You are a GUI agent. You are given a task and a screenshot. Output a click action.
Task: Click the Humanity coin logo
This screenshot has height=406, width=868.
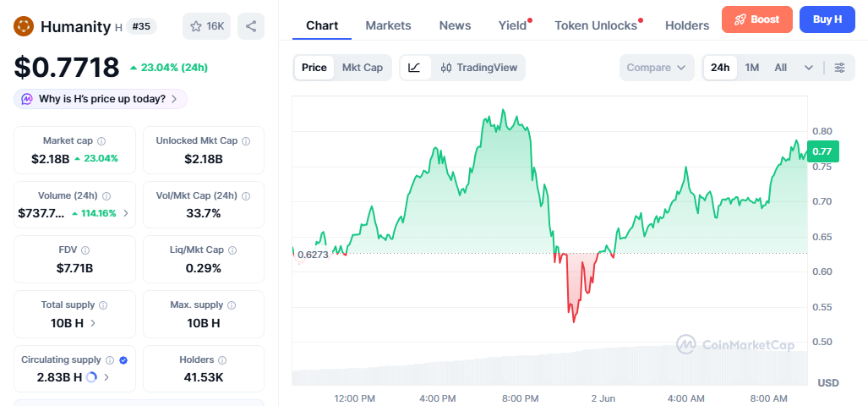(x=24, y=26)
